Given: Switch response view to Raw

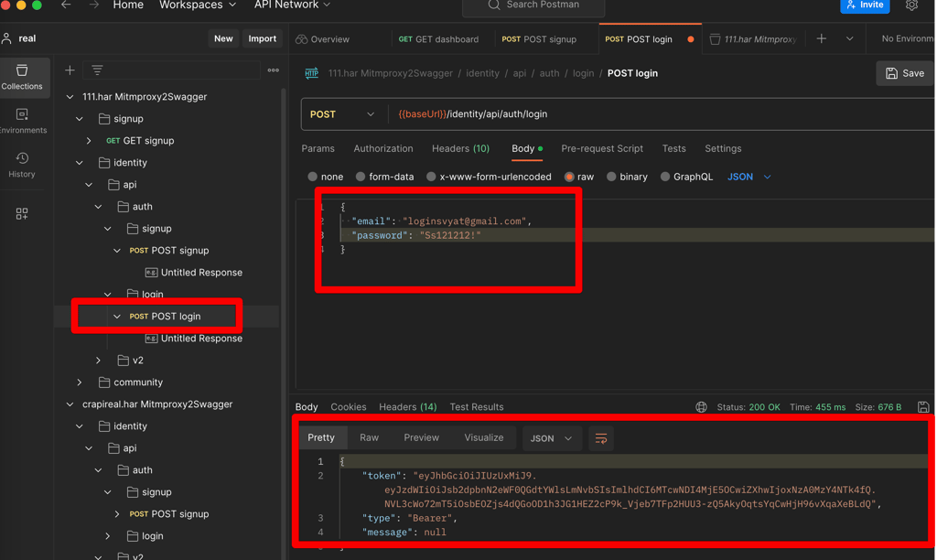Looking at the screenshot, I should pyautogui.click(x=370, y=438).
